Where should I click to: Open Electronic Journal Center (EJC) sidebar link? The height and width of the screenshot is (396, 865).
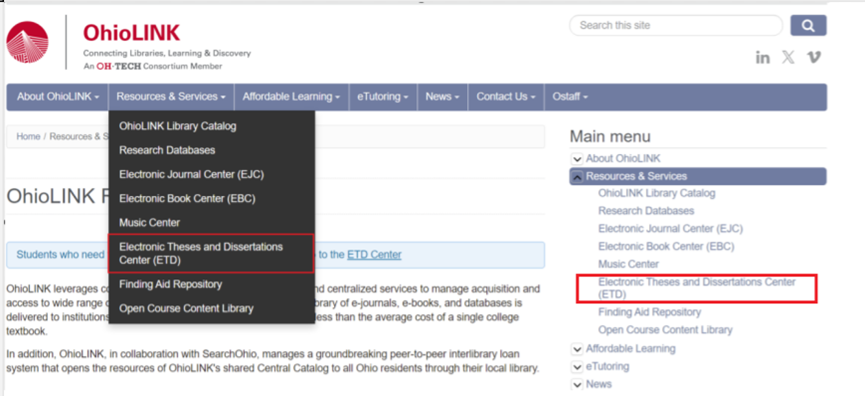[670, 229]
